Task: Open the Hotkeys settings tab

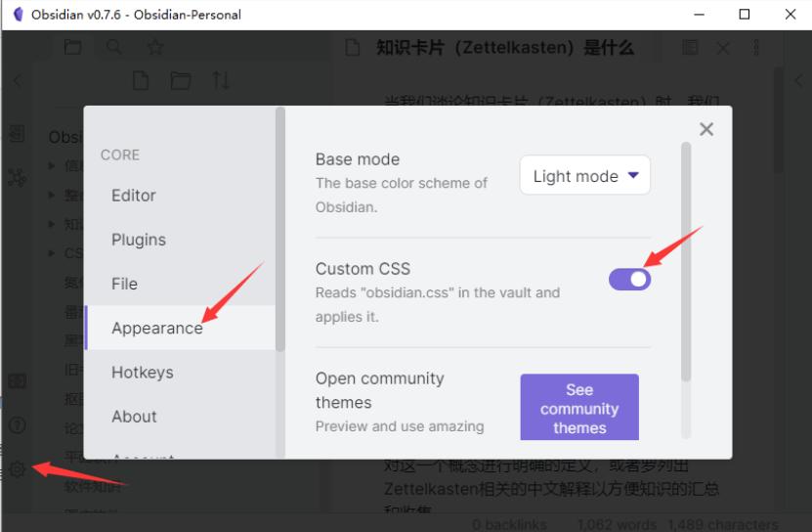Action: point(143,372)
